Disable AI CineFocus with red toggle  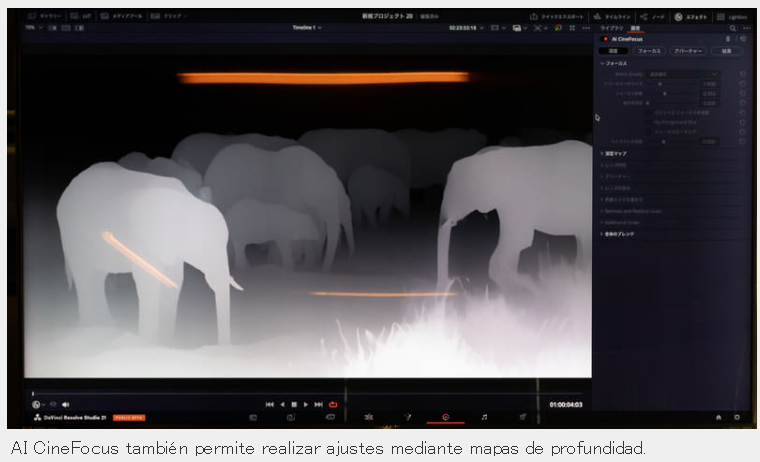click(x=605, y=39)
